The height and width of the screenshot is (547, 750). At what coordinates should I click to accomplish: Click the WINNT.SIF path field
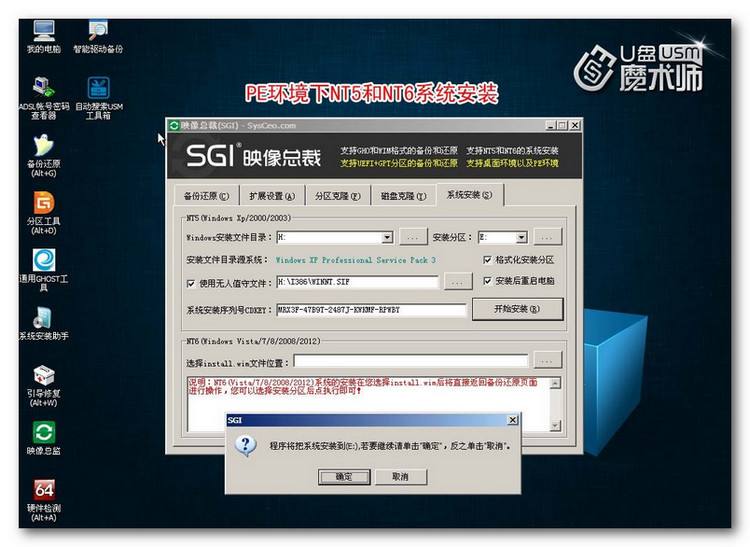pyautogui.click(x=357, y=282)
